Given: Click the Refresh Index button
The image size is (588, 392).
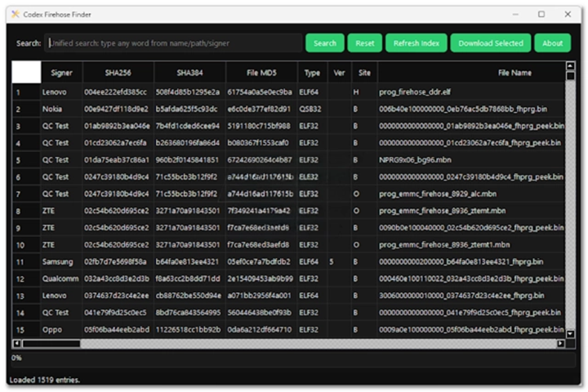Looking at the screenshot, I should [416, 43].
